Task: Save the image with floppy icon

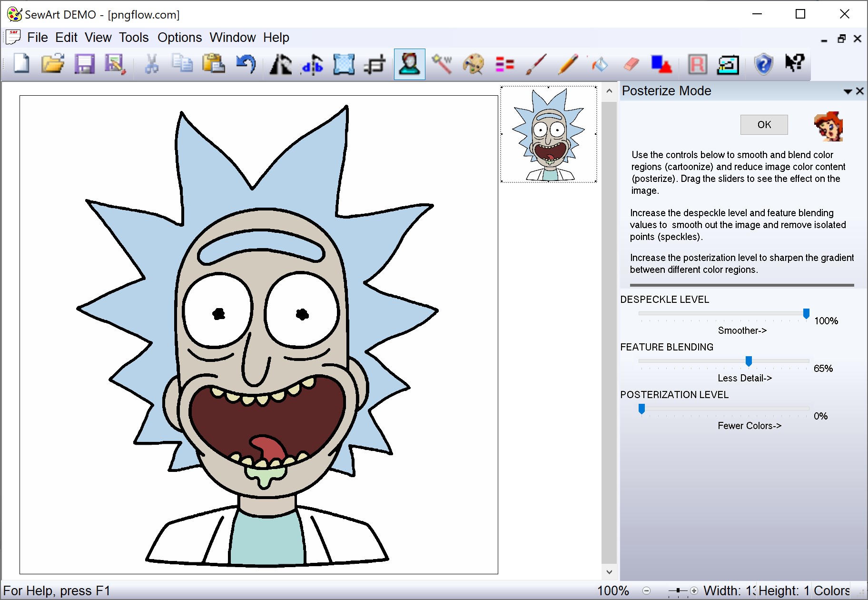Action: (84, 64)
